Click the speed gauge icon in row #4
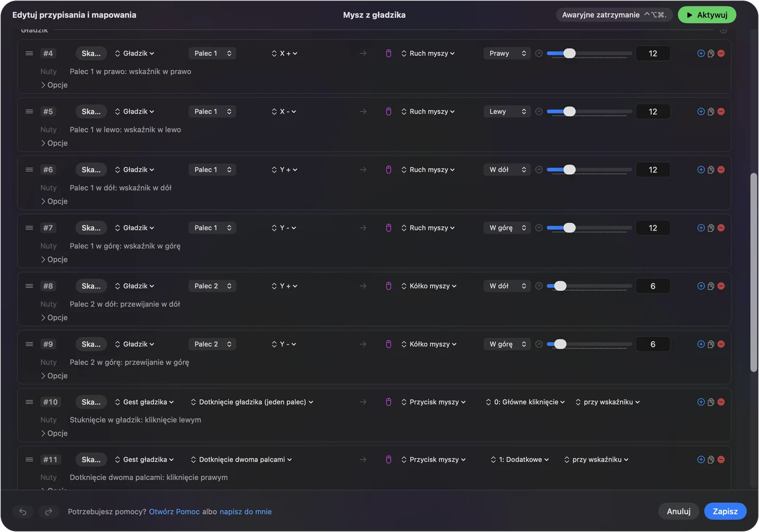 coord(539,53)
